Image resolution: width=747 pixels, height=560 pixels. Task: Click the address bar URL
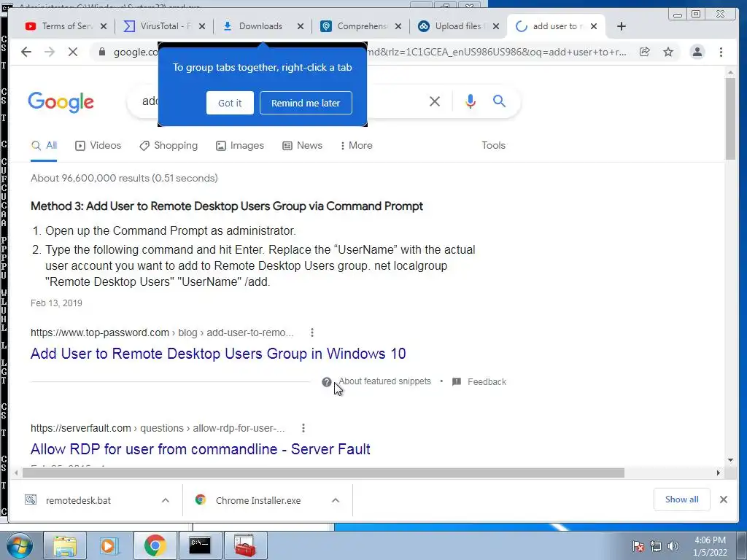[x=370, y=52]
